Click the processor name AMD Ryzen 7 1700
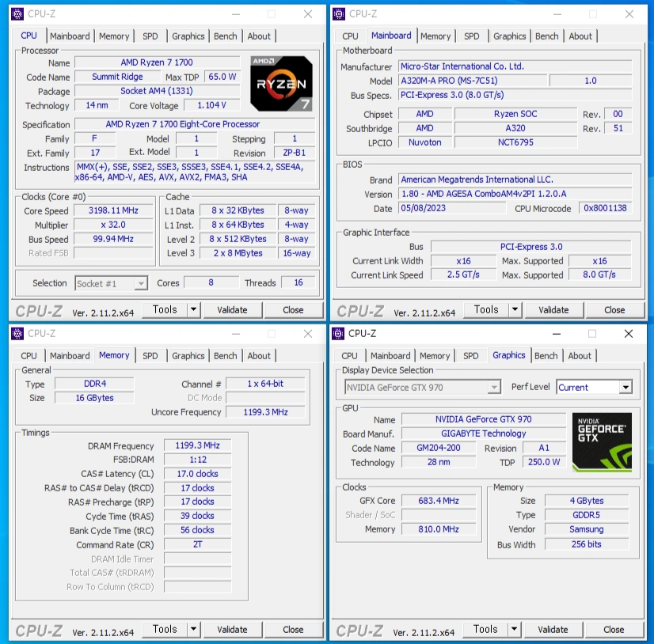The image size is (654, 644). click(x=157, y=63)
